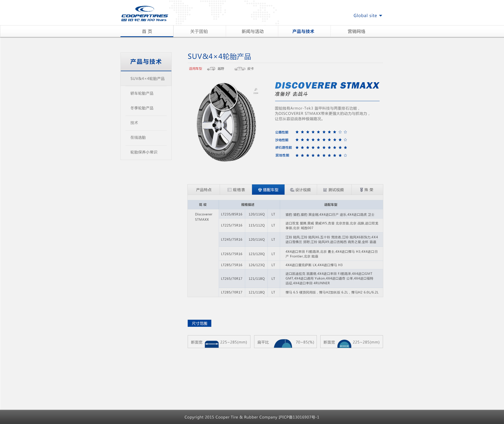Viewport: 504px width, 424px height.
Task: Switch to the 殊荣 awards tab
Action: [x=367, y=190]
